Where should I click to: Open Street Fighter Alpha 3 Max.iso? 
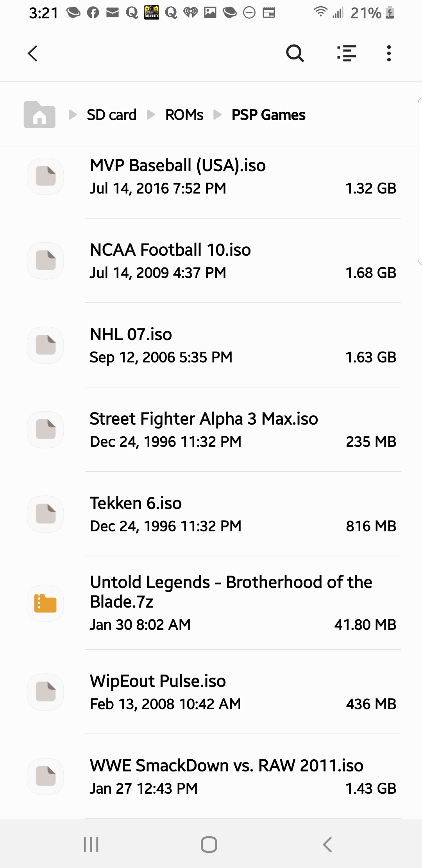pyautogui.click(x=204, y=419)
